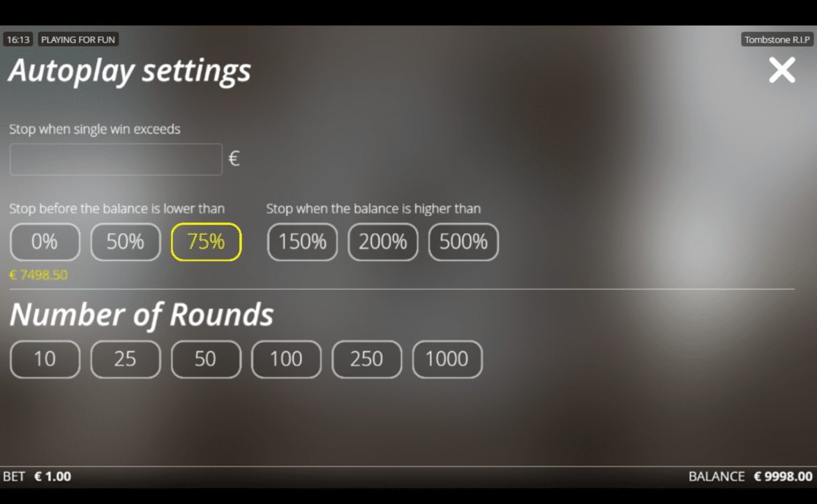
Task: Select 0% lower balance stop limit
Action: pyautogui.click(x=45, y=242)
